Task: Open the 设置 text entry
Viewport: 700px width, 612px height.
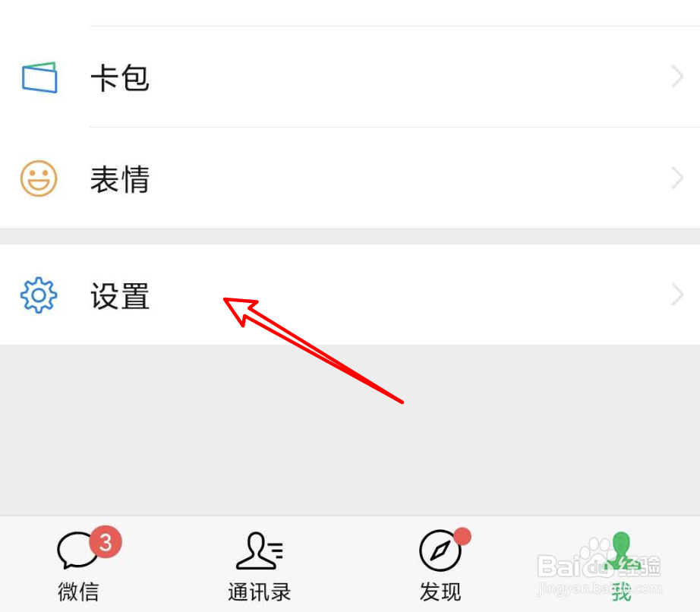Action: [x=120, y=296]
